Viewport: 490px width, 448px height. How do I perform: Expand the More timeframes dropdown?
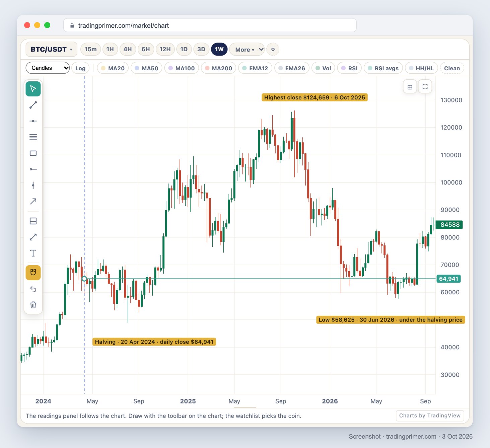coord(247,50)
